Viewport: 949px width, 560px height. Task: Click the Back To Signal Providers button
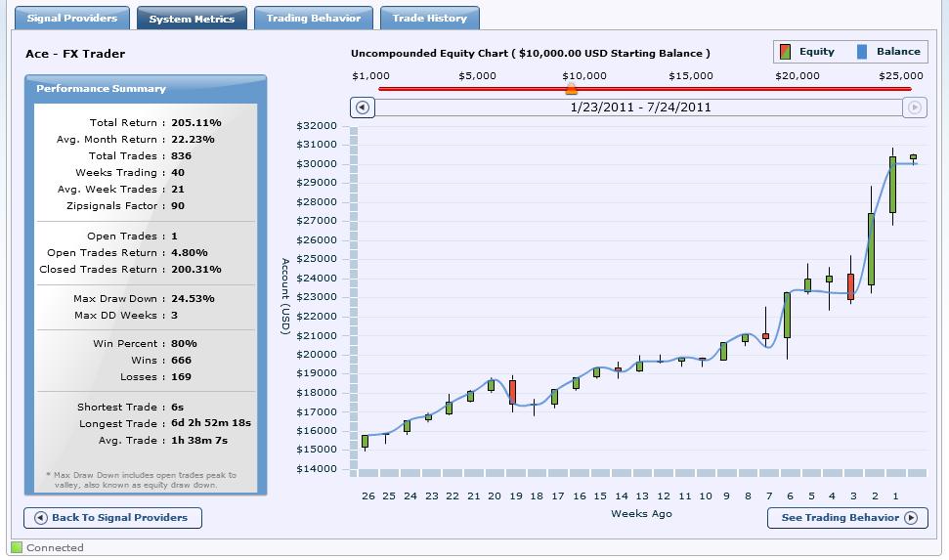112,518
